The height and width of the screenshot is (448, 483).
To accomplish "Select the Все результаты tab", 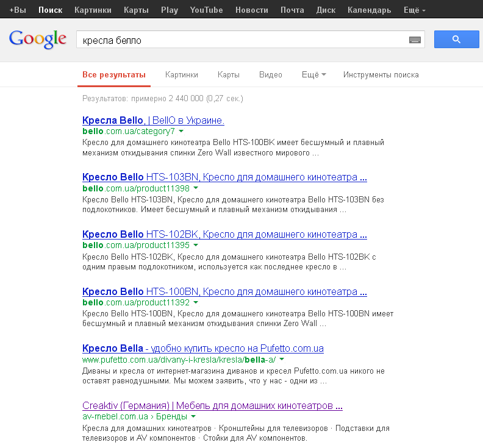I will (x=114, y=75).
